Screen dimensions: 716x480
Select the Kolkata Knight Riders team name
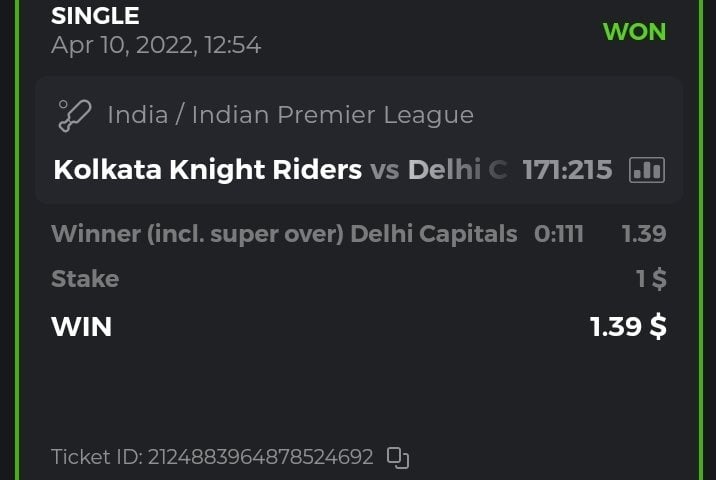(x=207, y=170)
